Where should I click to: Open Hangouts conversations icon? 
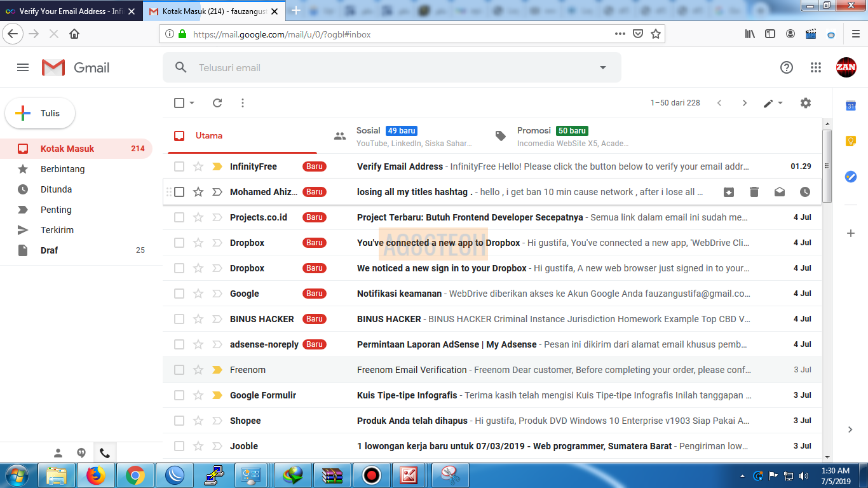click(81, 453)
